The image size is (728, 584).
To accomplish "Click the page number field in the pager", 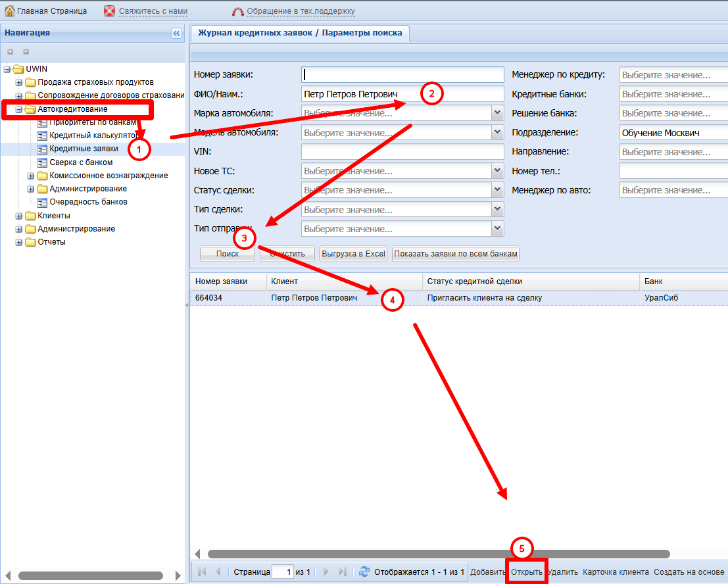I will (283, 572).
